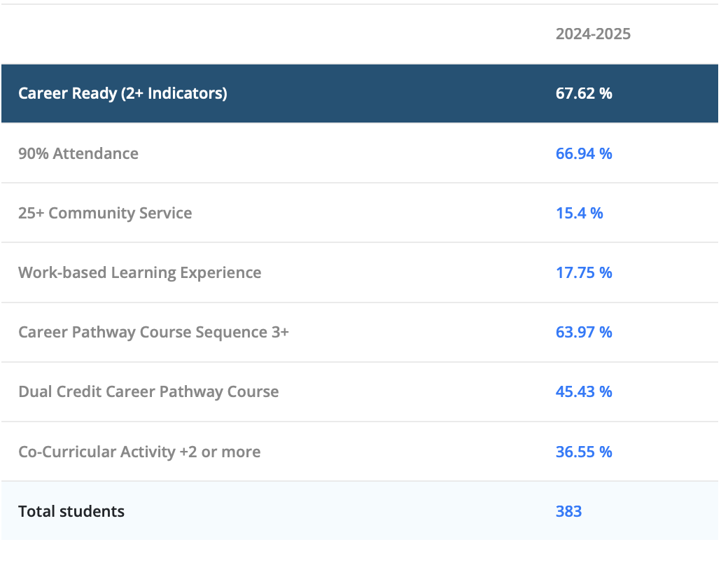This screenshot has width=728, height=563.
Task: Click the 17.75 % work-based learning value
Action: pyautogui.click(x=583, y=272)
